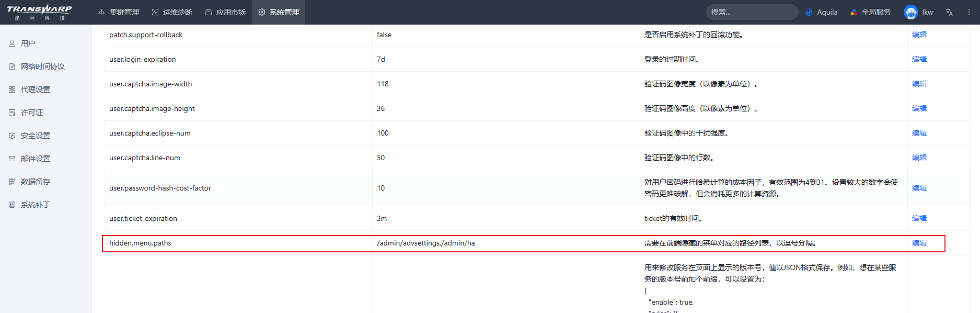This screenshot has width=980, height=313.
Task: Switch to the 运维诊断 tab
Action: pyautogui.click(x=172, y=12)
